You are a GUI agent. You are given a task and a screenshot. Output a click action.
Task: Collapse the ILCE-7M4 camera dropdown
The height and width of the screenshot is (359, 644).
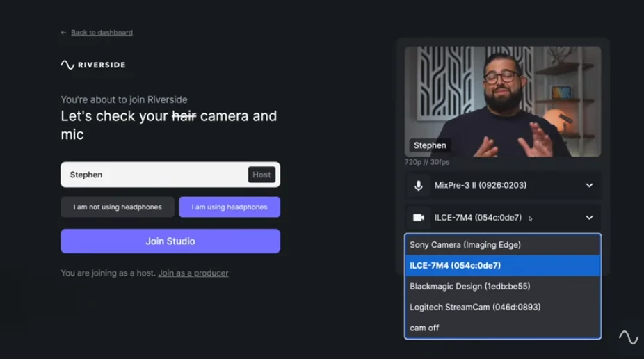tap(503, 218)
